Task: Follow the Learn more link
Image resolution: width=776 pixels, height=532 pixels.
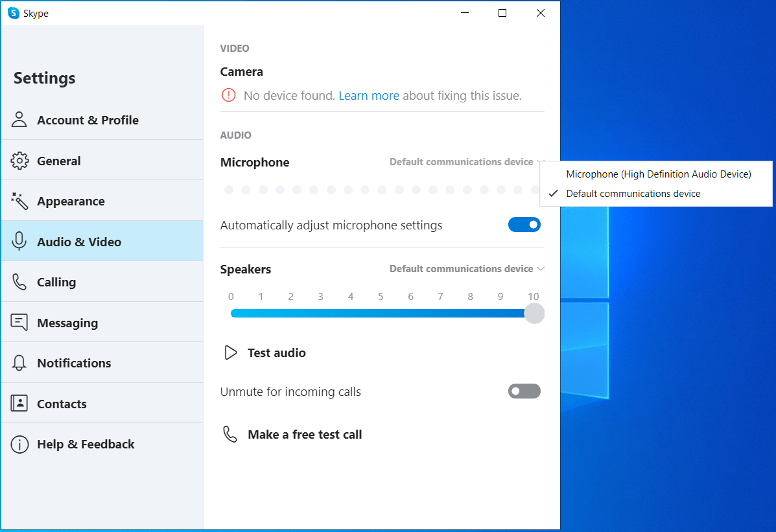Action: pos(369,95)
